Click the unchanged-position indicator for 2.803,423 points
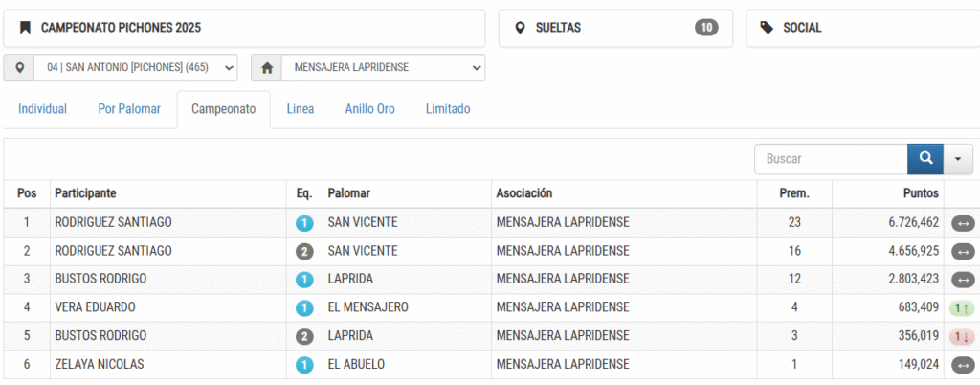980x385 pixels. pyautogui.click(x=963, y=280)
